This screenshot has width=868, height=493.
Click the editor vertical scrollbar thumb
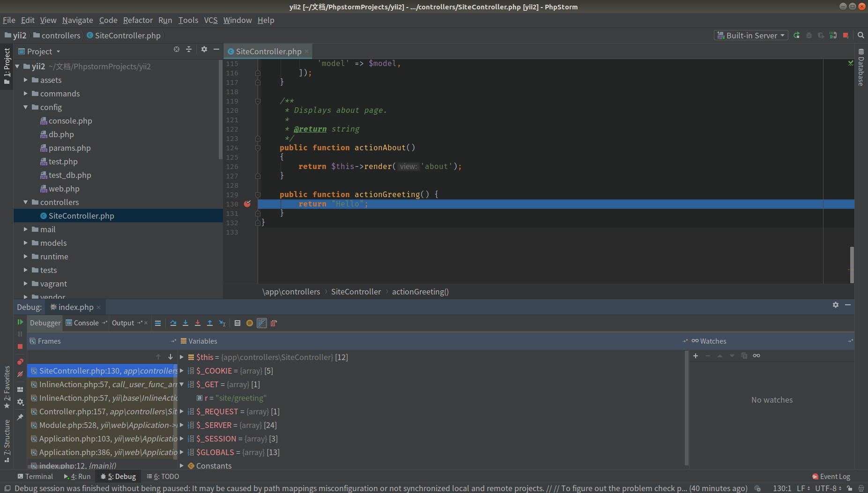(852, 265)
